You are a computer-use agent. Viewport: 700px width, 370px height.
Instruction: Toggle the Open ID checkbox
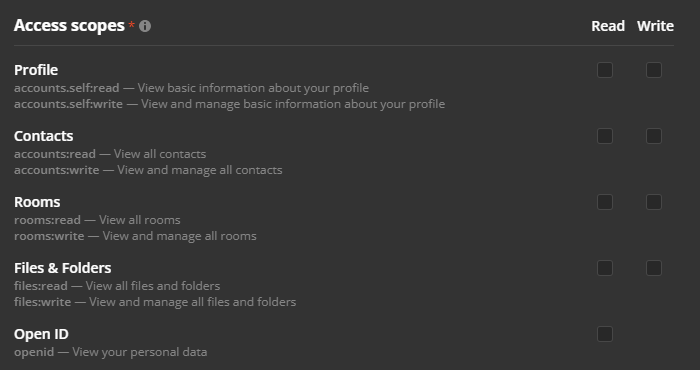[605, 334]
